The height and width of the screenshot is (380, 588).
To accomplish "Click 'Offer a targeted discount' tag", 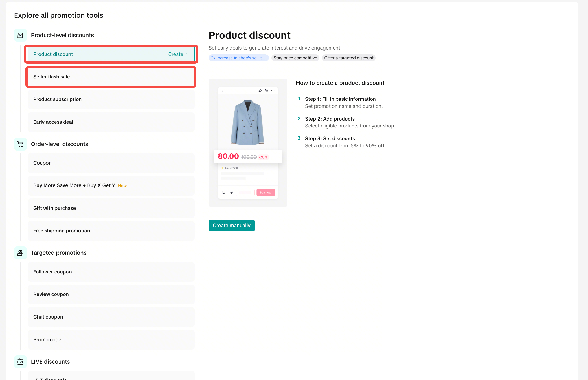I will point(349,58).
